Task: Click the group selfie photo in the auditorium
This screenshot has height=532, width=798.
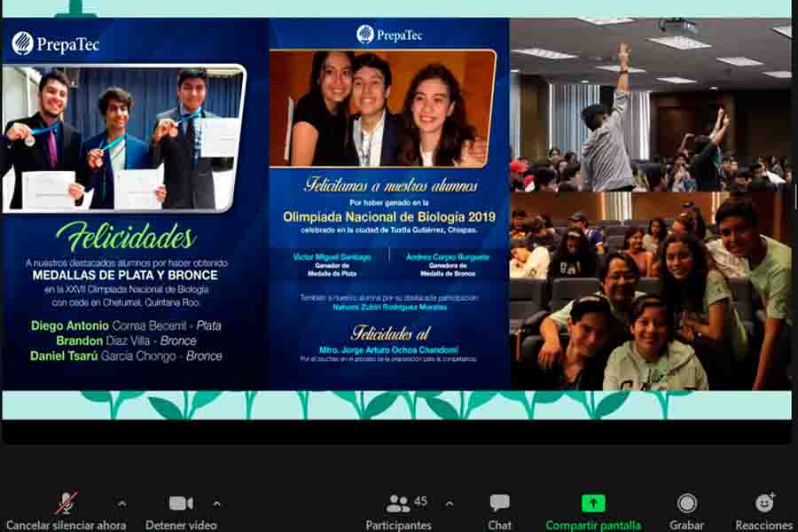Action: 651,291
